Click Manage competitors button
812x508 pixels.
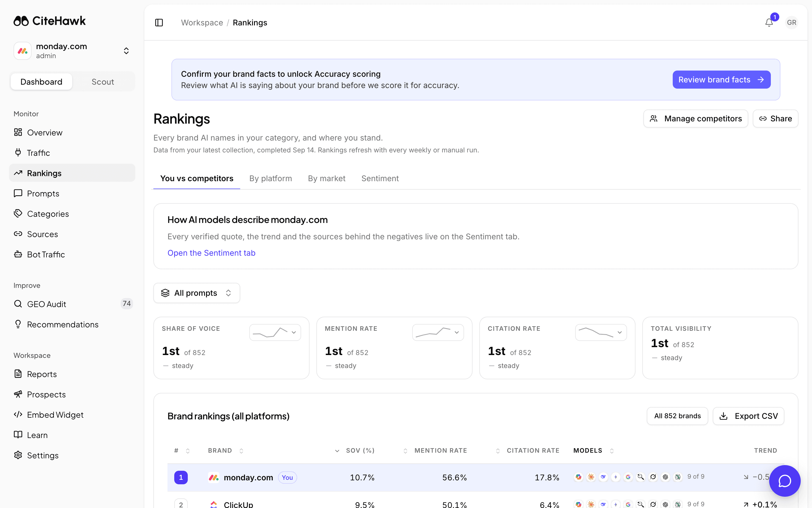point(696,119)
